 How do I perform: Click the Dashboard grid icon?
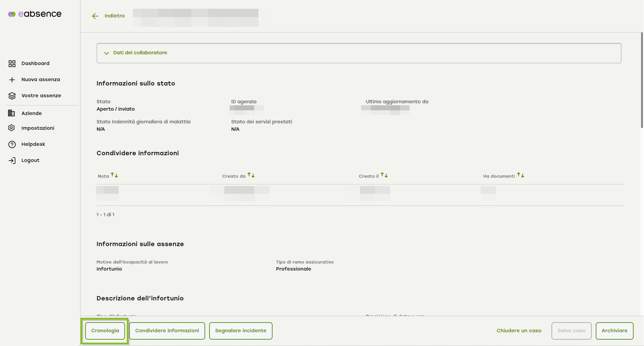pos(12,63)
